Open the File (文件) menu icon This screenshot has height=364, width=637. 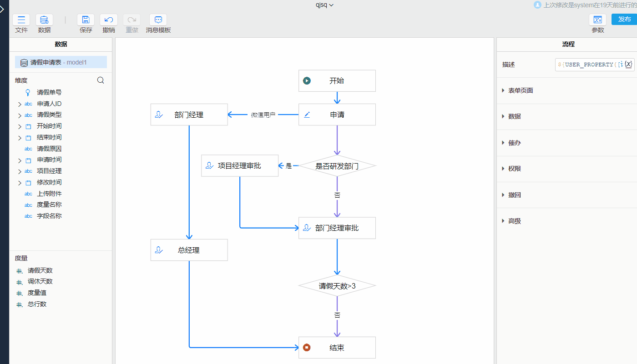pos(21,20)
